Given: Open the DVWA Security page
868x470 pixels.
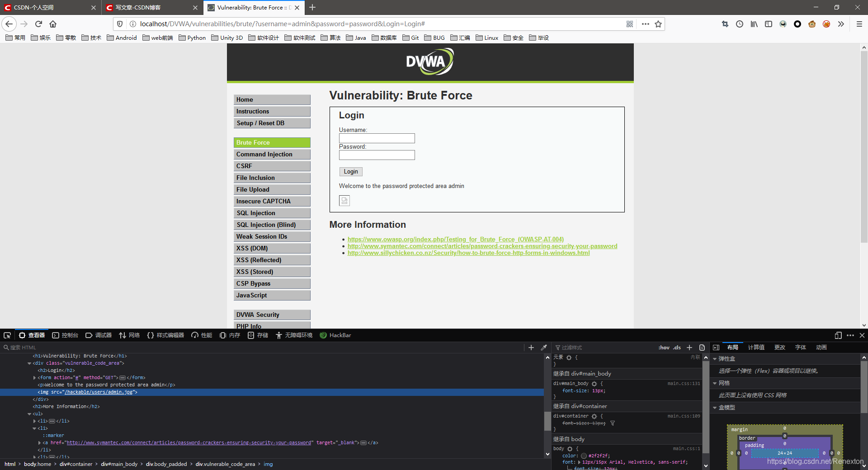Looking at the screenshot, I should 272,315.
